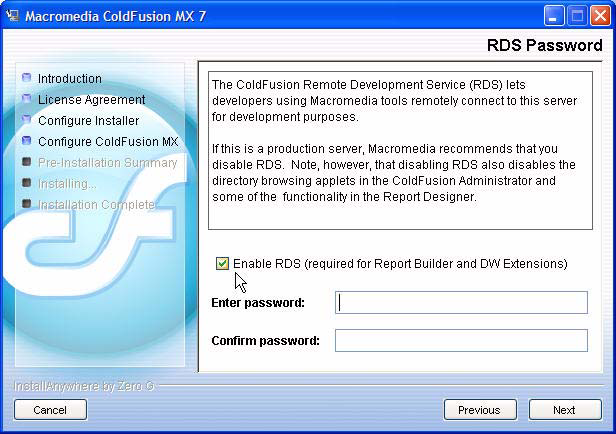The height and width of the screenshot is (434, 616).
Task: Close the ColdFusion MX 7 installer window
Action: (x=601, y=16)
